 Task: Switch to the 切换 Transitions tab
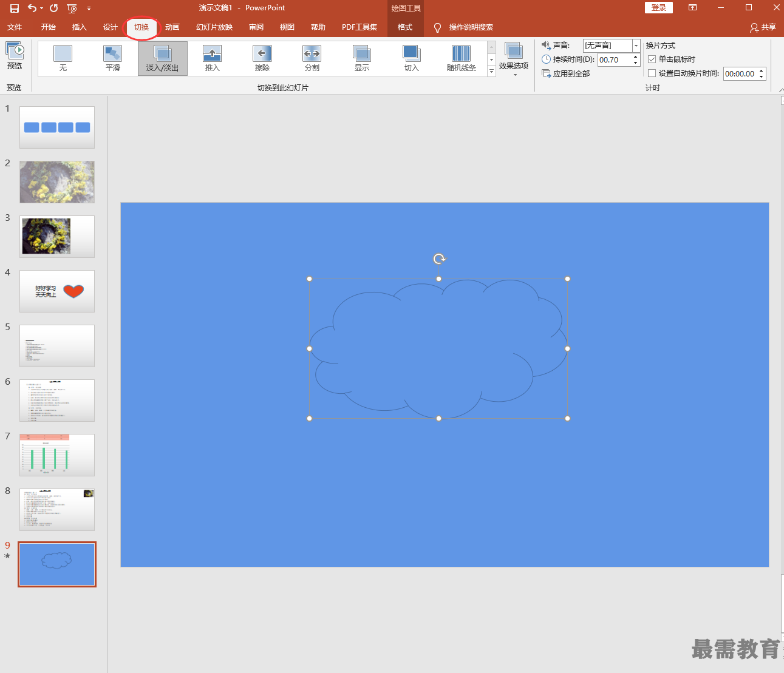pos(141,27)
